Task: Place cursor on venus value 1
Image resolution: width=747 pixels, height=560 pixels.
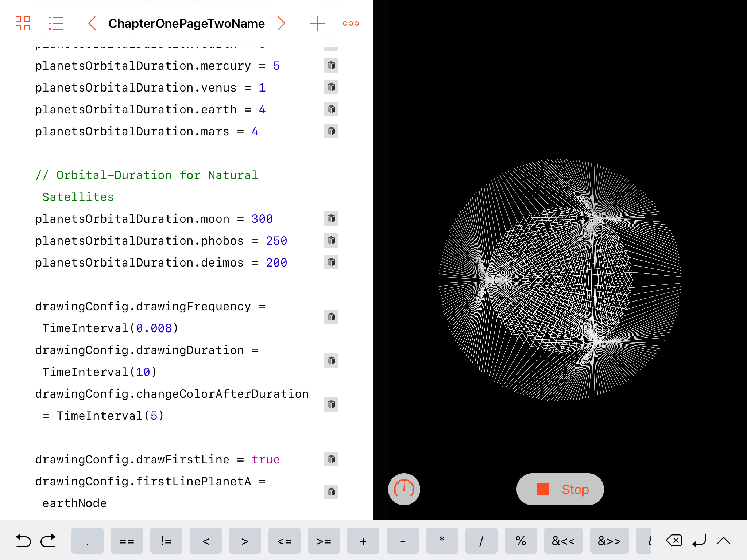Action: [262, 87]
